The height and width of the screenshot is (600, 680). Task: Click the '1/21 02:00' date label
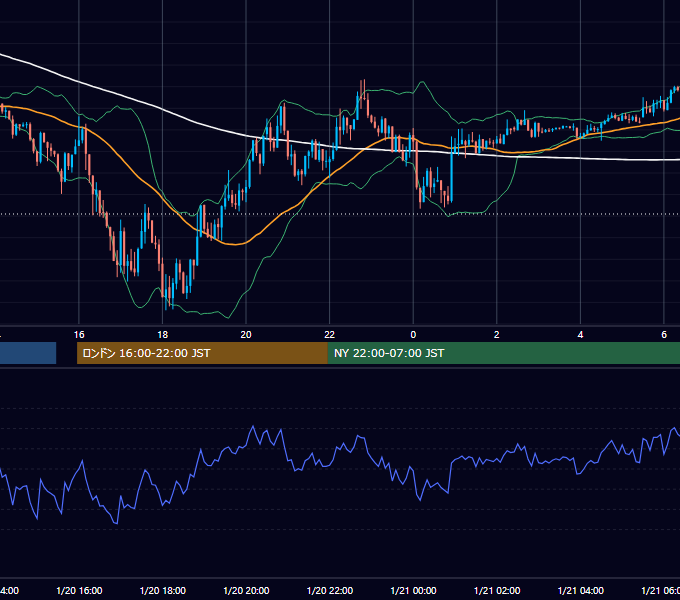click(x=497, y=590)
